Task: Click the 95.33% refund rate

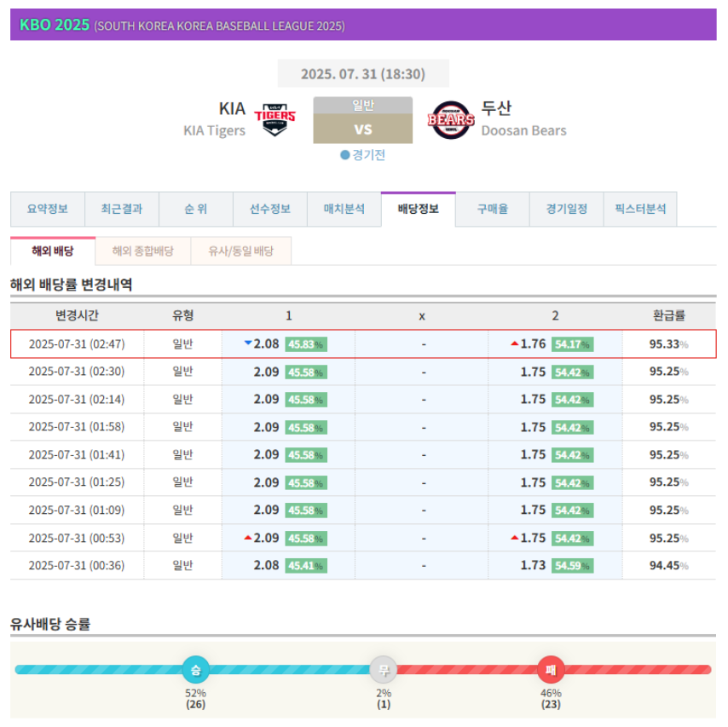Action: coord(668,344)
